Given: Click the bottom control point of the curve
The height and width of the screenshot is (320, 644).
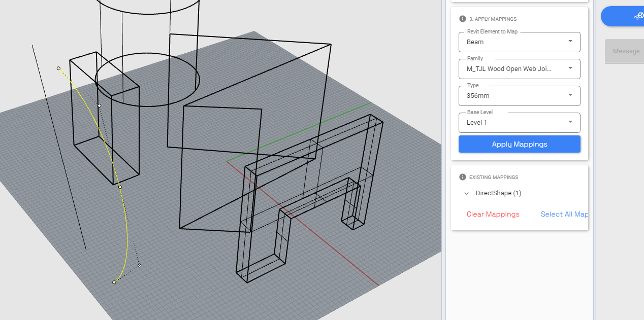Looking at the screenshot, I should [x=113, y=282].
